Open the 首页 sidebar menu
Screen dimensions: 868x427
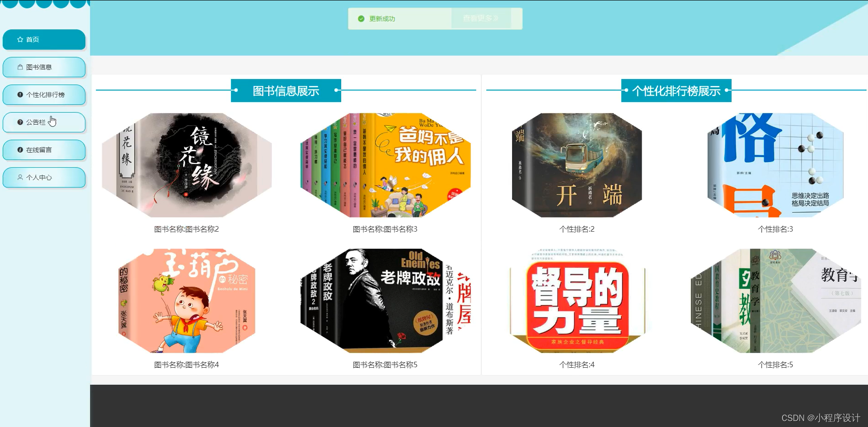[44, 40]
